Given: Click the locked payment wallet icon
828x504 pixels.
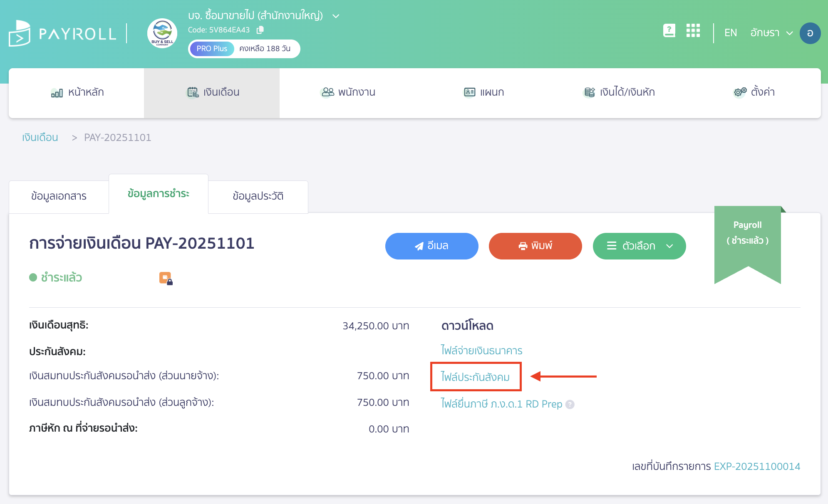Looking at the screenshot, I should [166, 278].
